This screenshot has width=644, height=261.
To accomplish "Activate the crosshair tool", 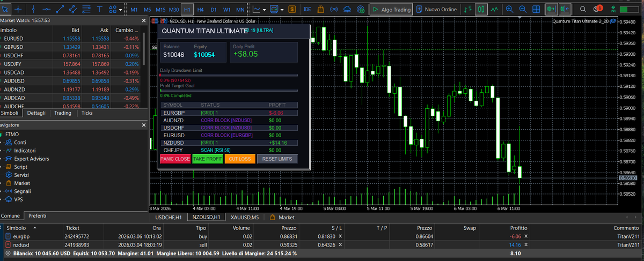I will tap(19, 9).
